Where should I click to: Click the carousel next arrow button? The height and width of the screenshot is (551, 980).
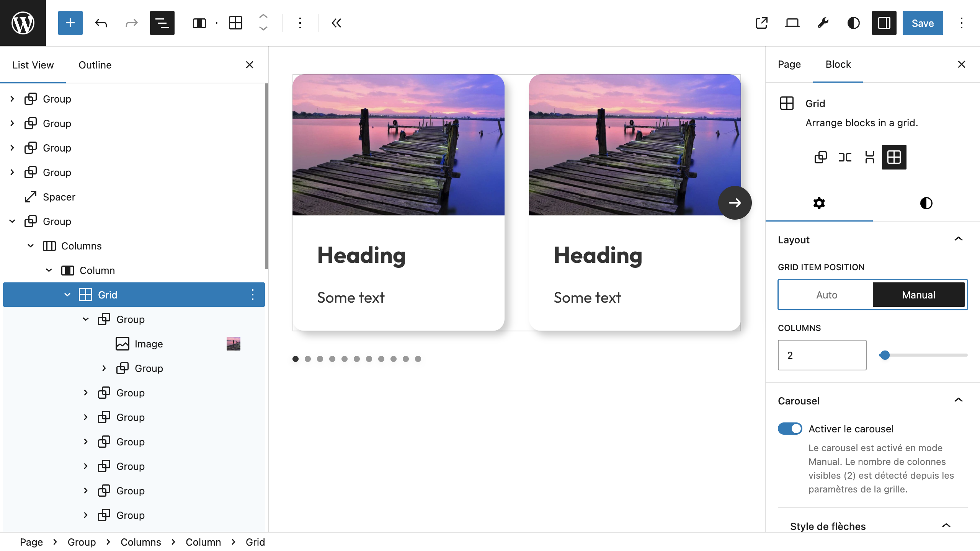(735, 203)
